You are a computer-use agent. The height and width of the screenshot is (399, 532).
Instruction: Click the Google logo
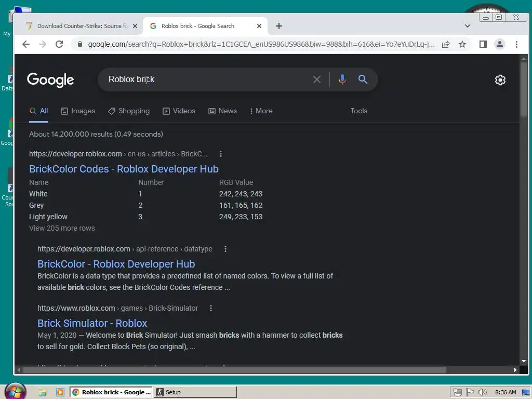click(50, 79)
